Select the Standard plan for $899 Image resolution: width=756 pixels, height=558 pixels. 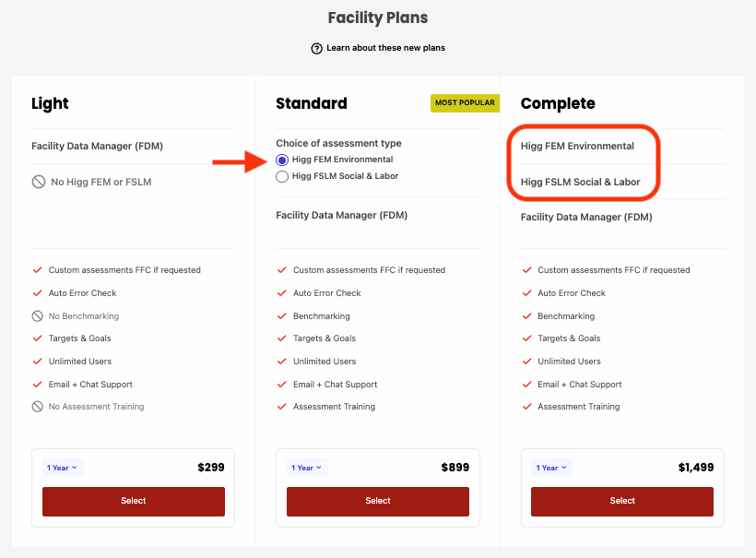[378, 501]
